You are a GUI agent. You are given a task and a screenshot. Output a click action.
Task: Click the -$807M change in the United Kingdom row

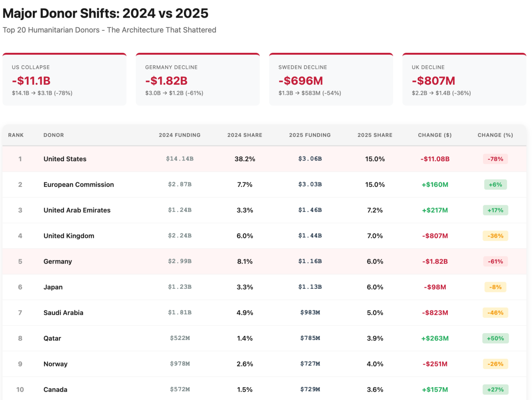435,236
